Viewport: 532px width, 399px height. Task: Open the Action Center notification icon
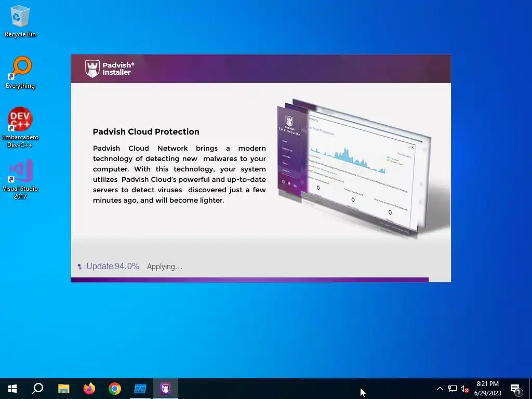(515, 389)
